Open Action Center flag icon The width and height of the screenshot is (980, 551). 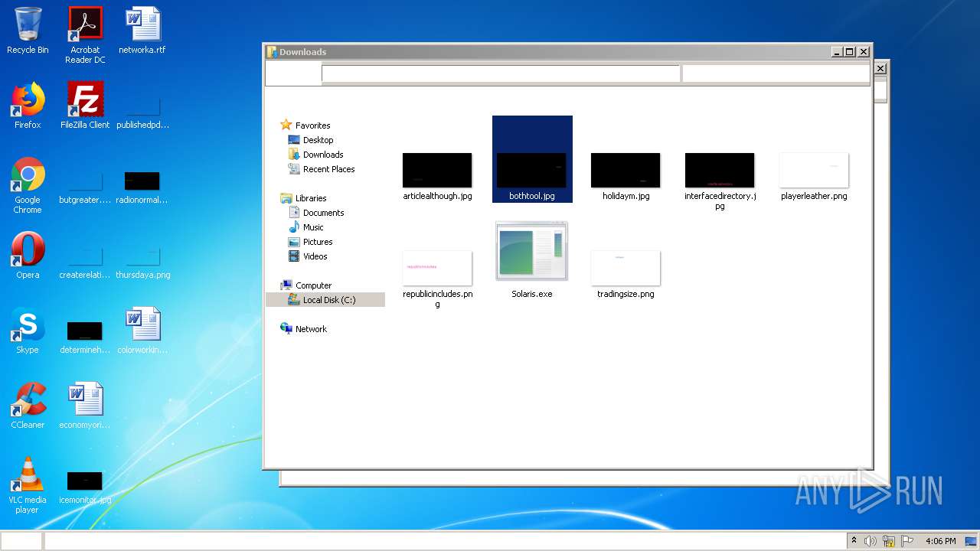[x=907, y=541]
